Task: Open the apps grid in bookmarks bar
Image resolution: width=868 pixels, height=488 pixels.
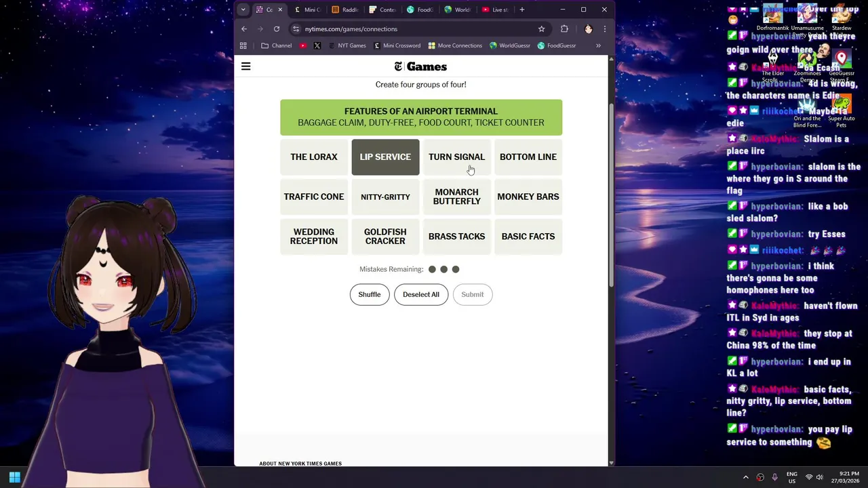Action: tap(243, 45)
